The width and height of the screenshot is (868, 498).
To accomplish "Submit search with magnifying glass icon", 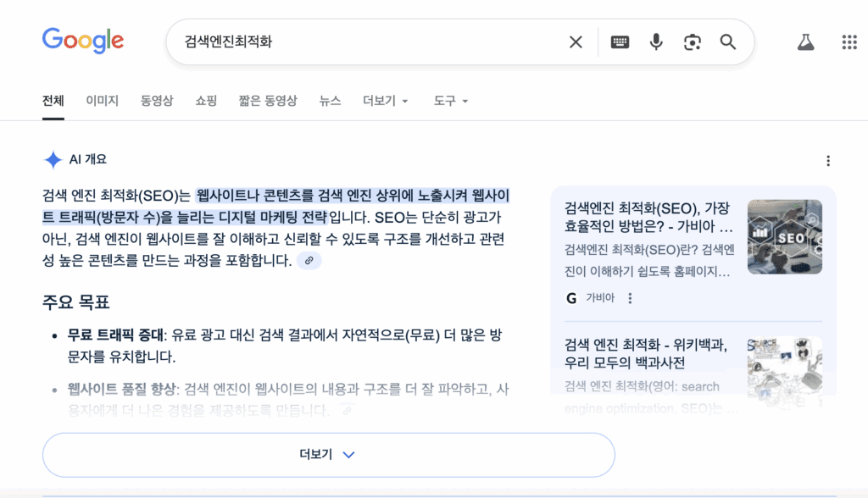I will click(728, 42).
